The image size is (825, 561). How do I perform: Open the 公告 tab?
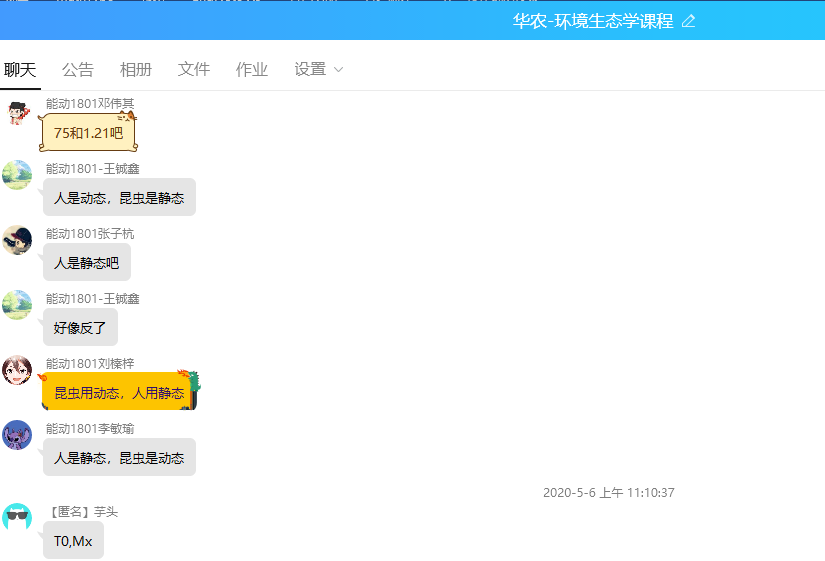coord(78,69)
